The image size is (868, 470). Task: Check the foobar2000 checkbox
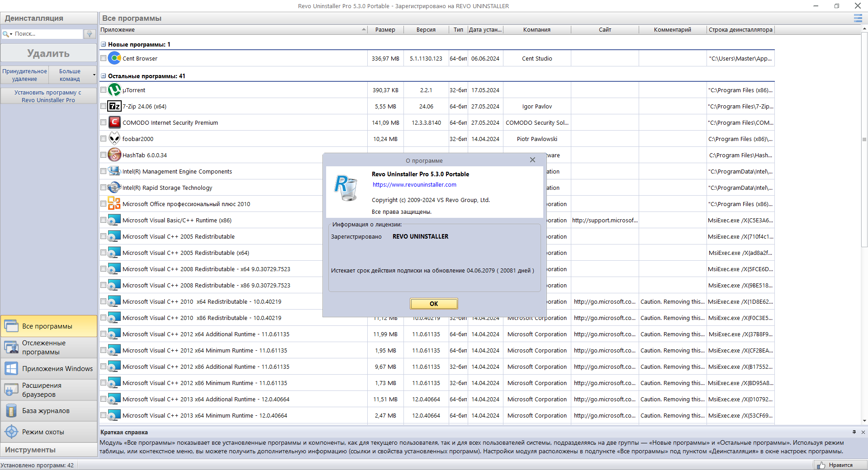pos(103,139)
